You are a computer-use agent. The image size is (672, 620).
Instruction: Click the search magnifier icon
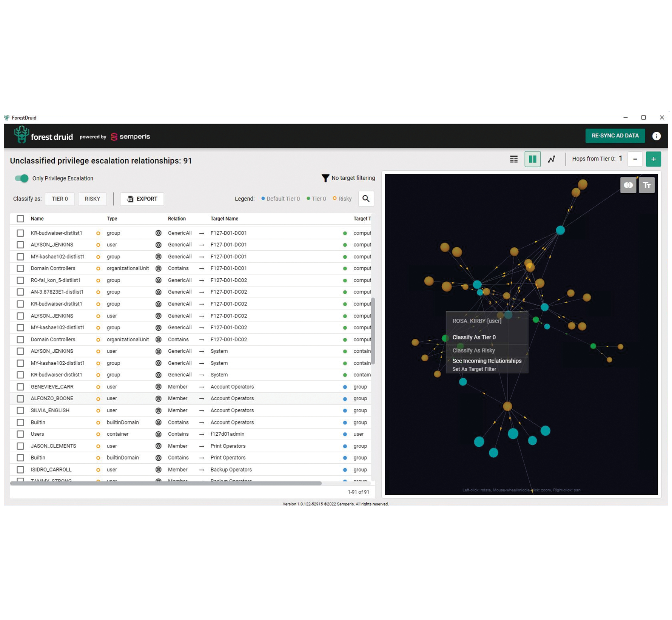pyautogui.click(x=366, y=199)
